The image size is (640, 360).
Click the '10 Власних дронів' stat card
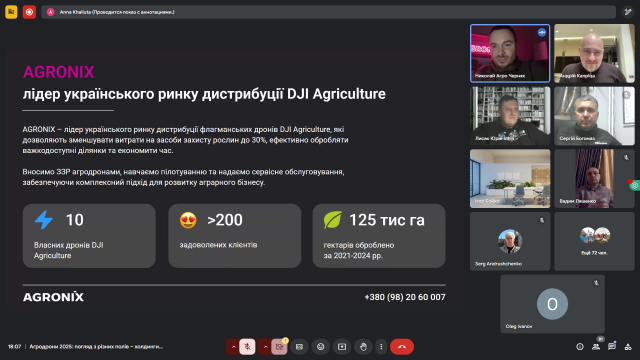click(89, 236)
